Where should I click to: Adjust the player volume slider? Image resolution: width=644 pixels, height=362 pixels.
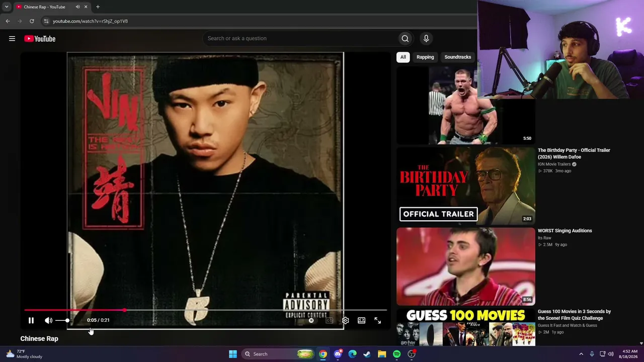pos(62,320)
